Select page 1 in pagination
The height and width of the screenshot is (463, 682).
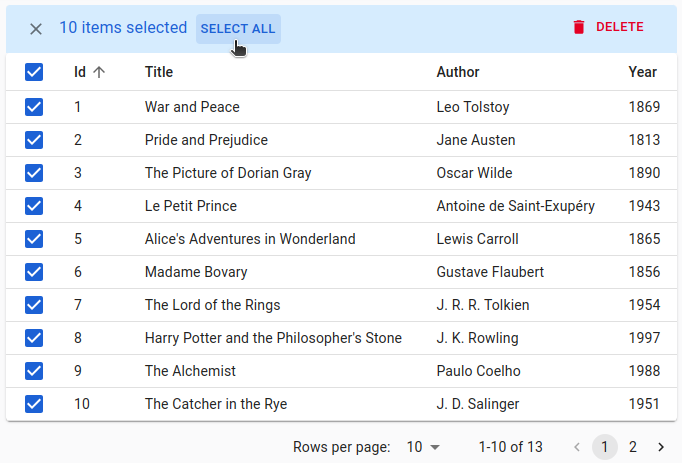point(604,447)
